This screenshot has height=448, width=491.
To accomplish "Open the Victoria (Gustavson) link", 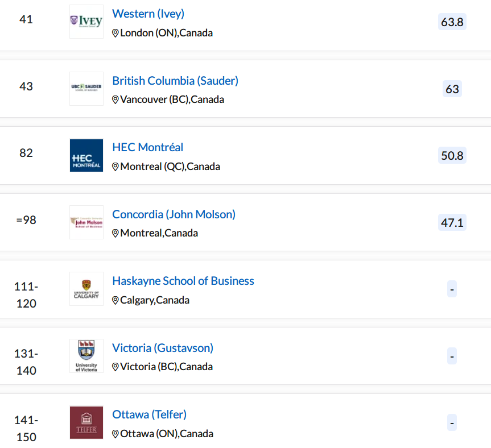I will [163, 348].
